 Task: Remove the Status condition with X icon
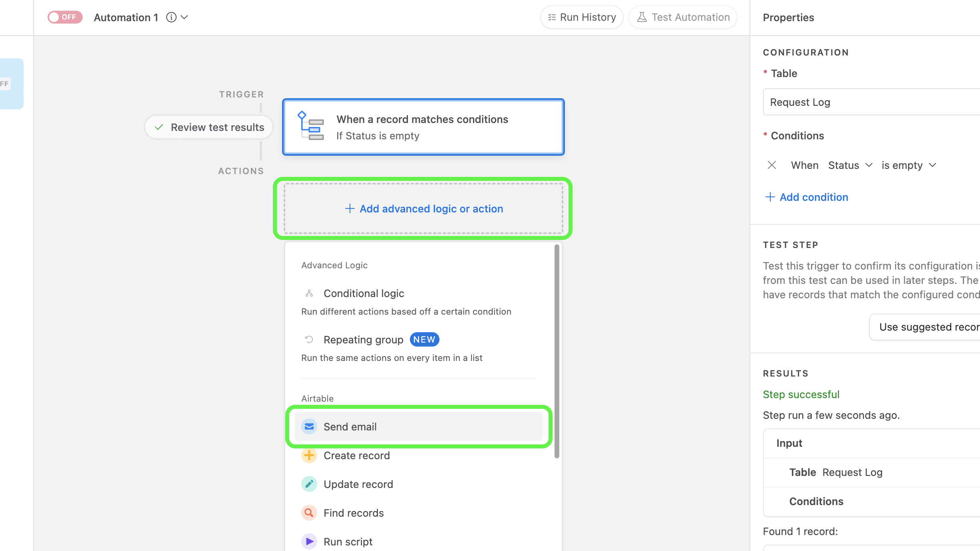(771, 165)
